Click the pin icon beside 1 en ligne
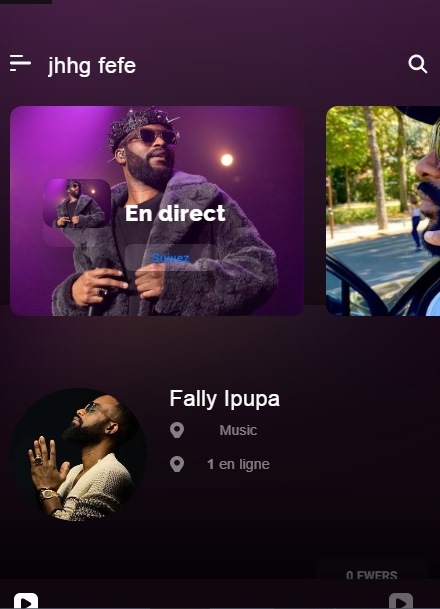440x609 pixels. click(177, 464)
